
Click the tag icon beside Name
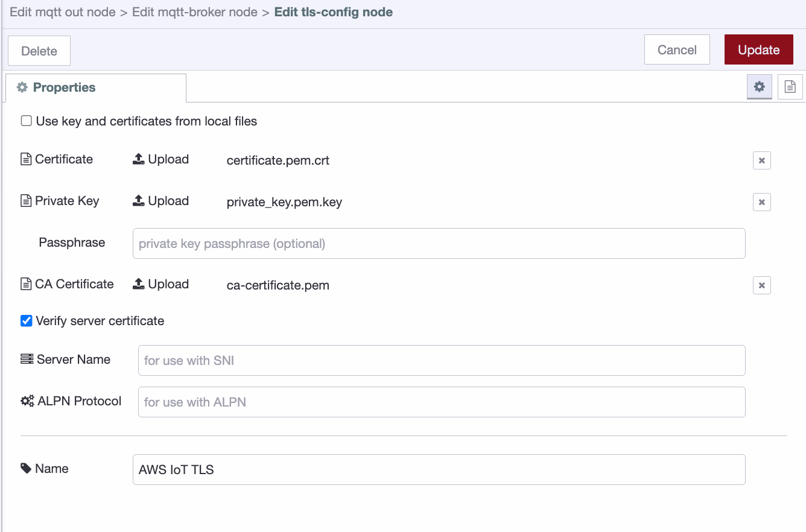point(25,468)
